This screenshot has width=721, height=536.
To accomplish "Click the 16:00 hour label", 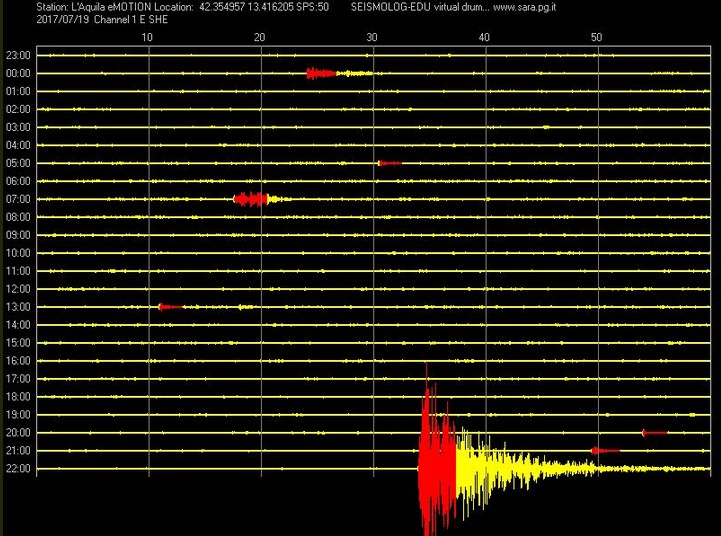I will point(18,361).
